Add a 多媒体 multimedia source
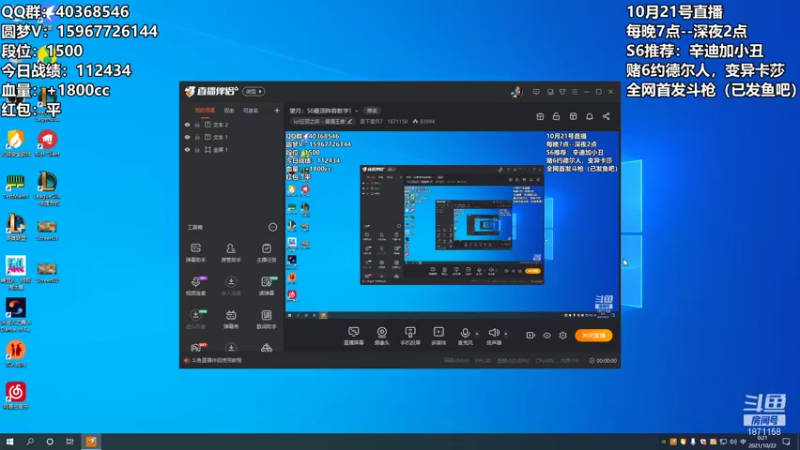 [438, 336]
